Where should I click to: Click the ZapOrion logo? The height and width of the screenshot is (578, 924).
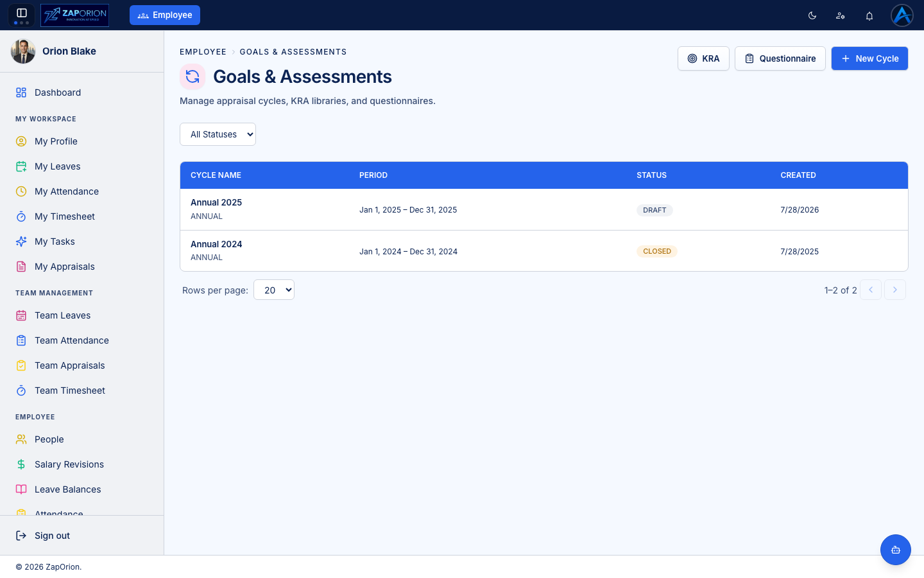tap(74, 15)
